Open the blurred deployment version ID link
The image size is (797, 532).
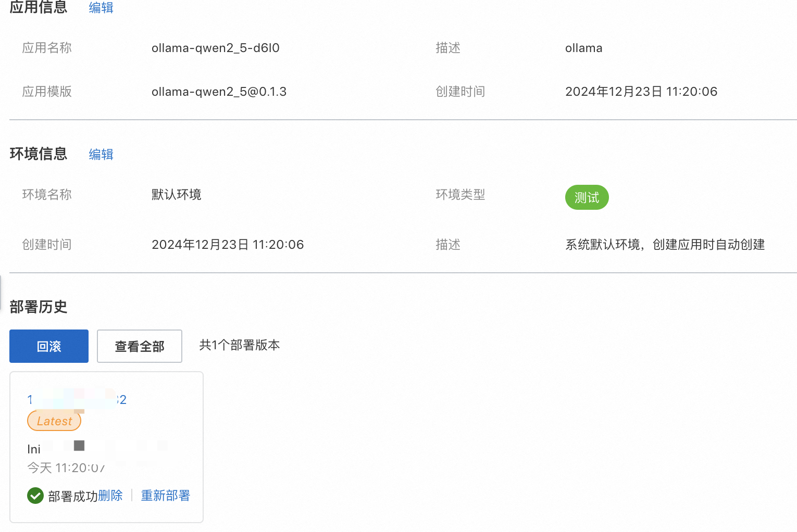coord(77,399)
